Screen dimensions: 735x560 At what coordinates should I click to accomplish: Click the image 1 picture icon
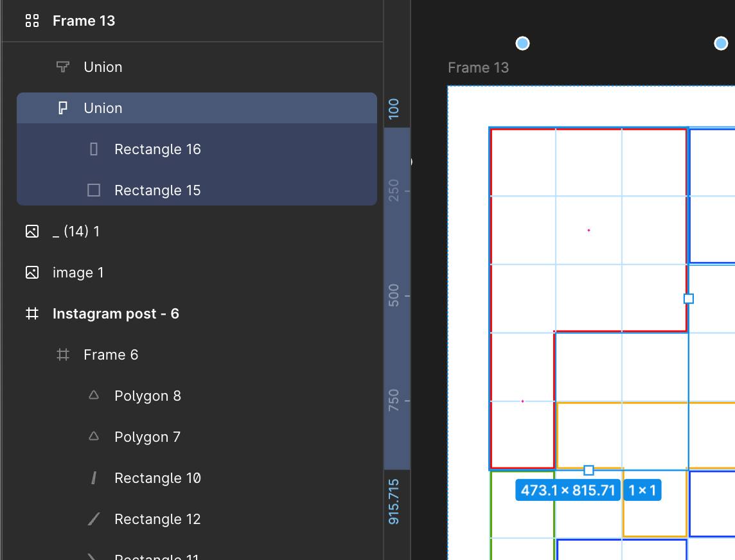click(32, 272)
